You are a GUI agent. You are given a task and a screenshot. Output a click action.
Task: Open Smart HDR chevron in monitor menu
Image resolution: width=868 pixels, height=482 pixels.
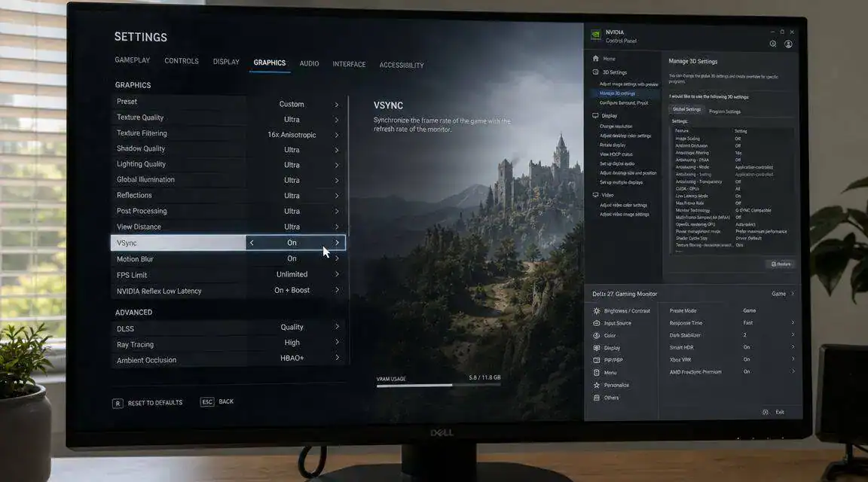[793, 347]
